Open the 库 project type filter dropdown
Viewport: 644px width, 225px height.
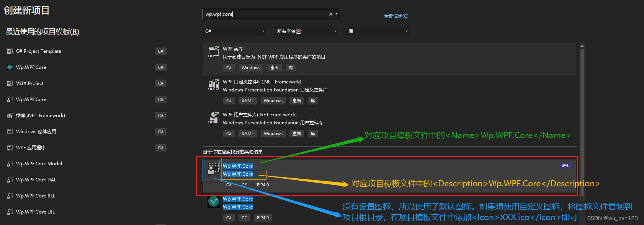378,31
